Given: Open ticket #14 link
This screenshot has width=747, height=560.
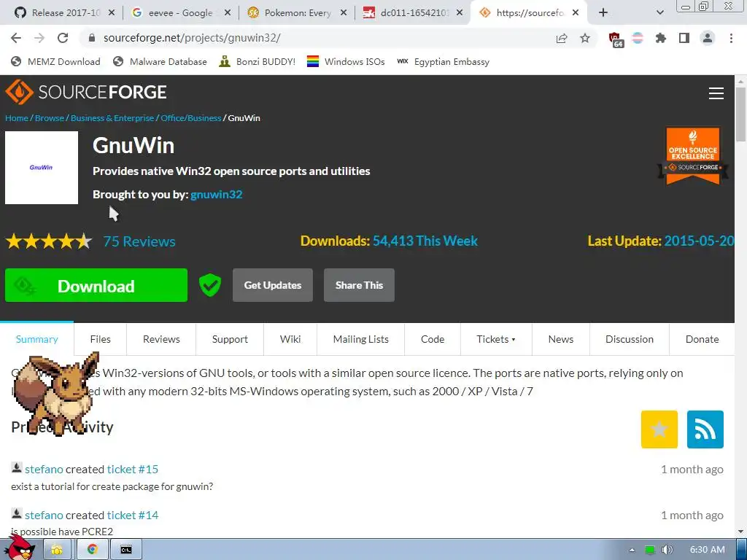Looking at the screenshot, I should 133,516.
